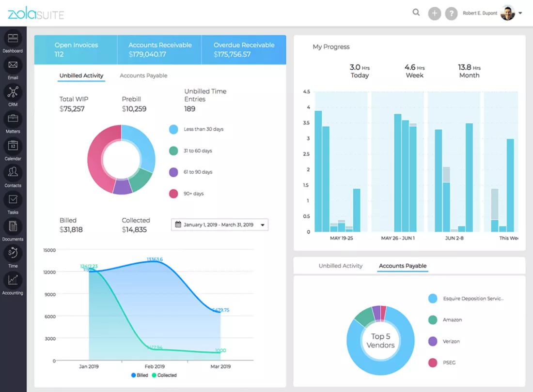Toggle the Billed legend series

tap(140, 375)
